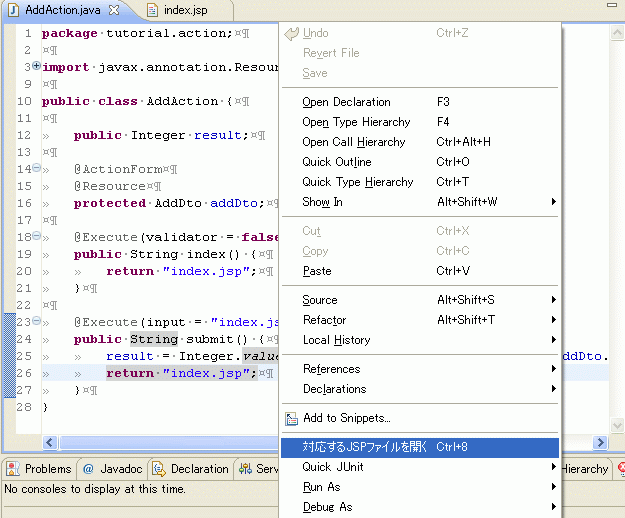
Task: Open the Local History menu entry
Action: point(420,339)
